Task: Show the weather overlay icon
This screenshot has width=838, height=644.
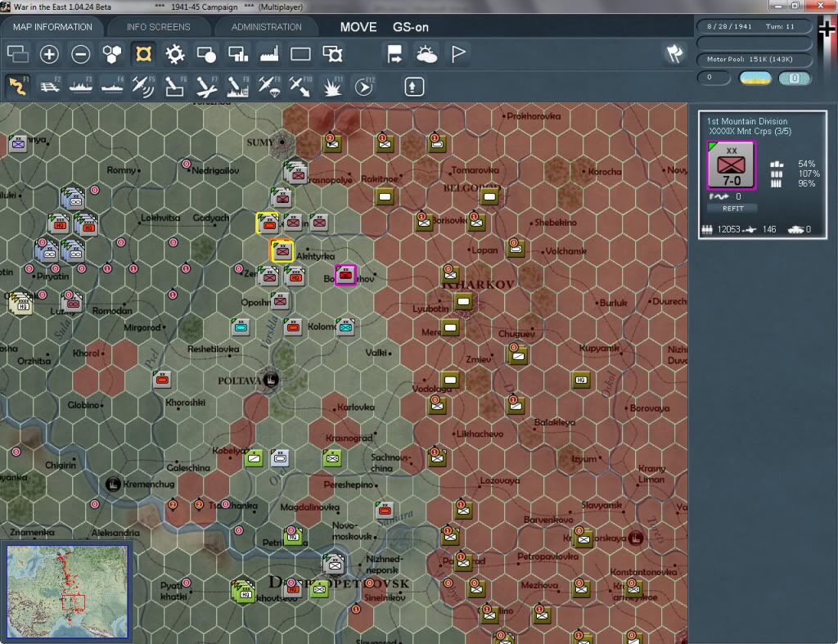Action: click(x=426, y=54)
